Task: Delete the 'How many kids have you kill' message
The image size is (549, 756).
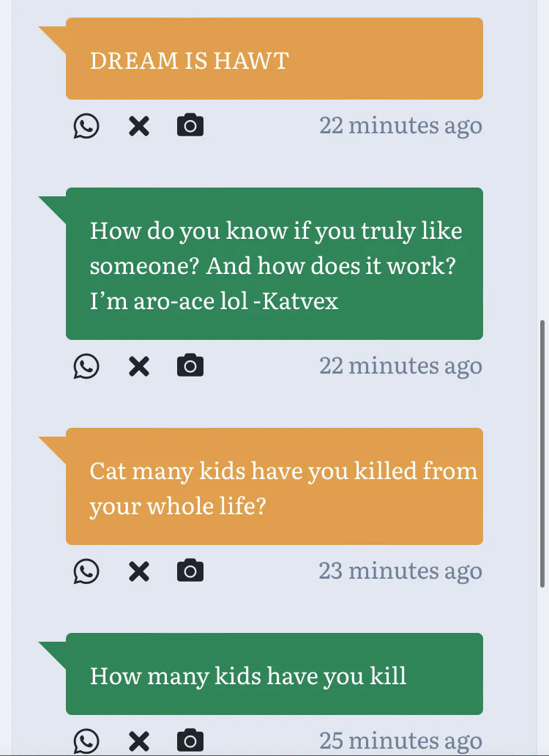Action: [x=139, y=741]
